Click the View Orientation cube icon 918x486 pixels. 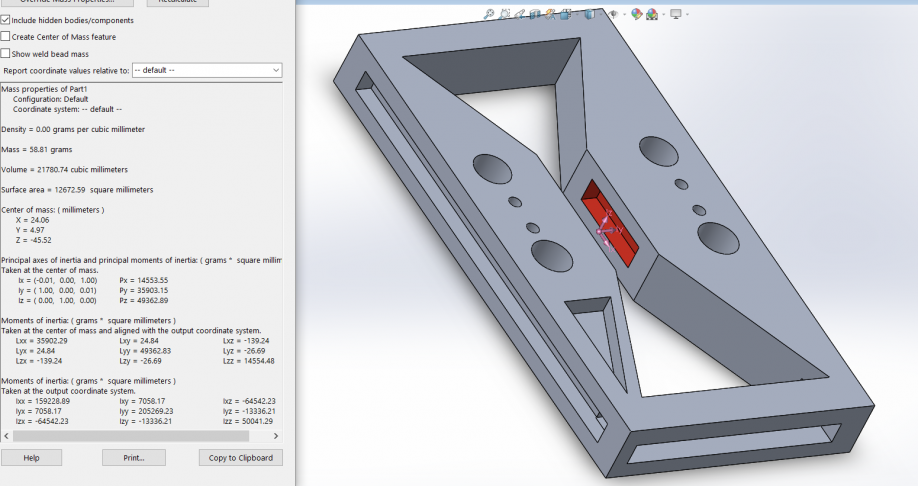566,14
